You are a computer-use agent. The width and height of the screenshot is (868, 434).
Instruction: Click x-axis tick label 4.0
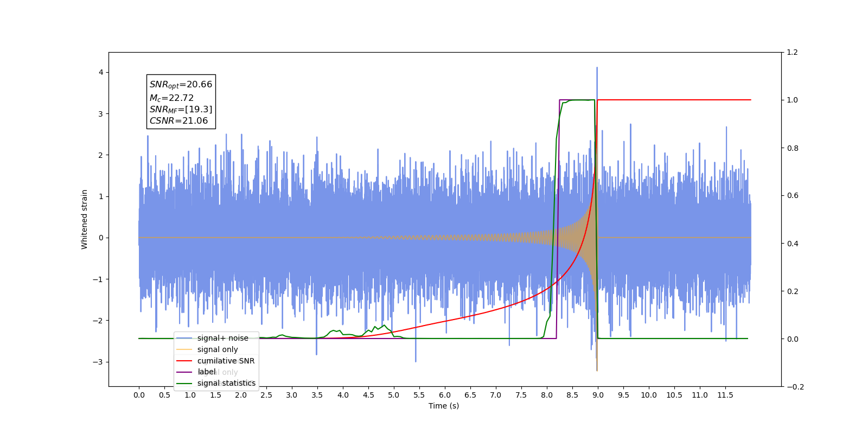(343, 395)
